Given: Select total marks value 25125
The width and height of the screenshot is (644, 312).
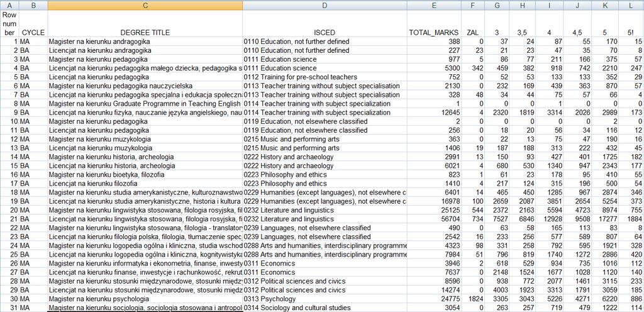Looking at the screenshot, I should pos(434,210).
